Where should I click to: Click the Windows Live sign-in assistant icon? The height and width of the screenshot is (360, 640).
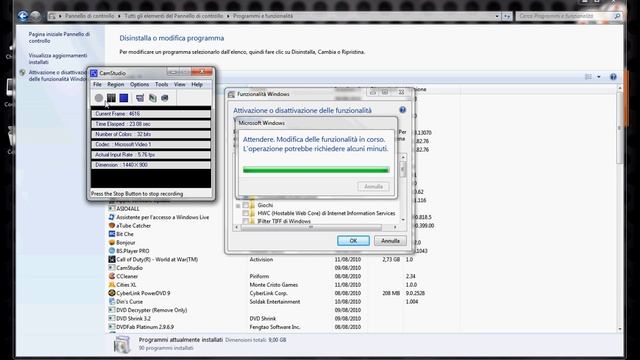click(112, 217)
